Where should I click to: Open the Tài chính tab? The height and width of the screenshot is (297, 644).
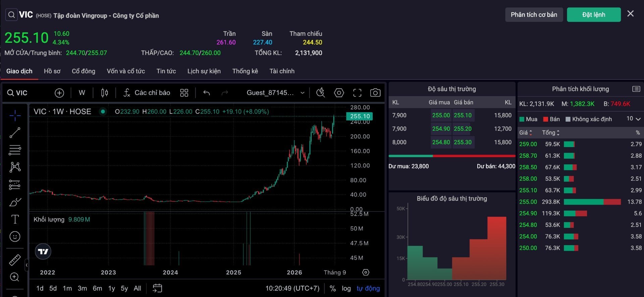pyautogui.click(x=282, y=71)
